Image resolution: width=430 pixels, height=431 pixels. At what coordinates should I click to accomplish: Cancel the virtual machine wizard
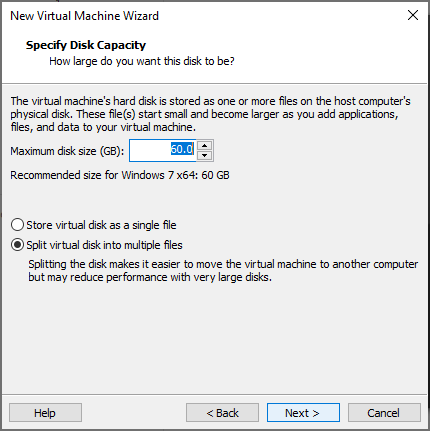click(x=384, y=413)
